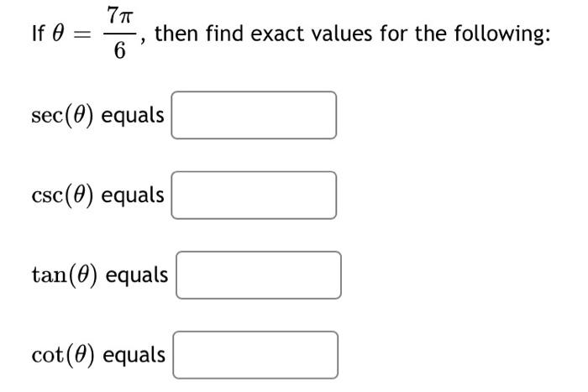The image size is (588, 392).
Task: Click the word "If" starting the question
Action: tap(38, 34)
